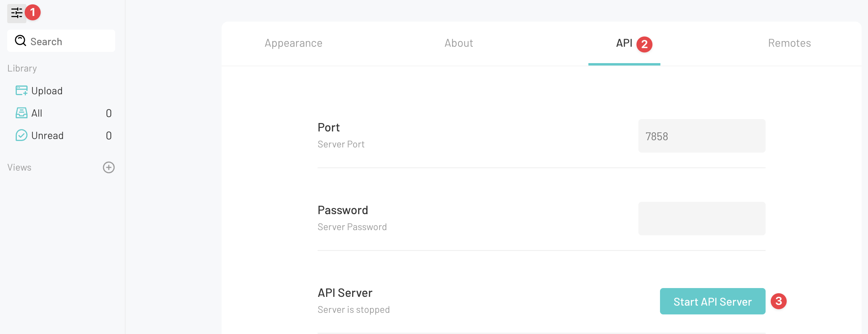868x334 pixels.
Task: Click the red badge numbered 2
Action: tap(644, 44)
